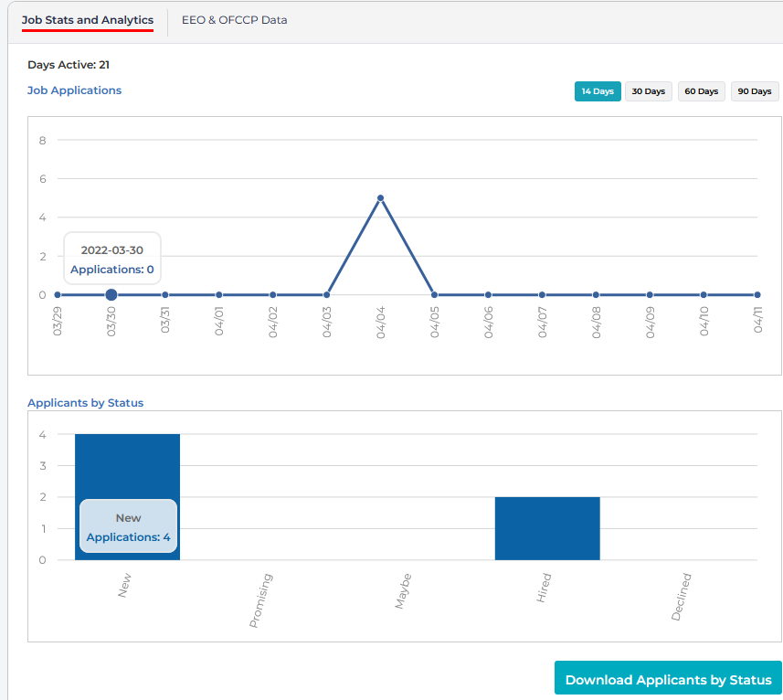
Task: Select the 04/03 data point
Action: pyautogui.click(x=326, y=295)
